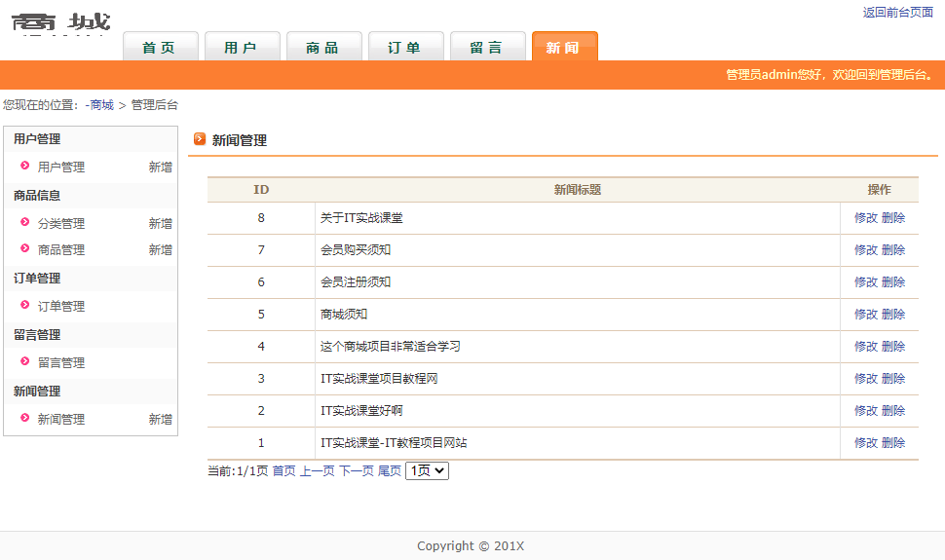Switch to the 用户 tab
945x560 pixels.
pos(243,47)
